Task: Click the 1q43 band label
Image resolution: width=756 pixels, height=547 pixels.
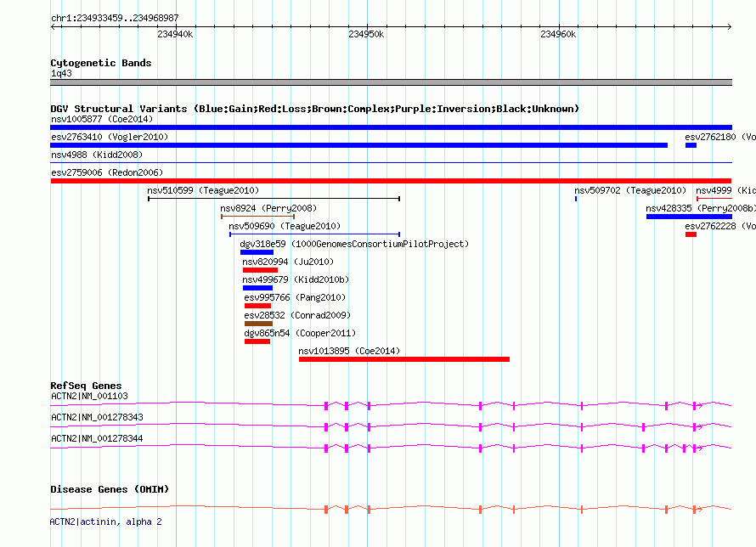Action: coord(61,73)
